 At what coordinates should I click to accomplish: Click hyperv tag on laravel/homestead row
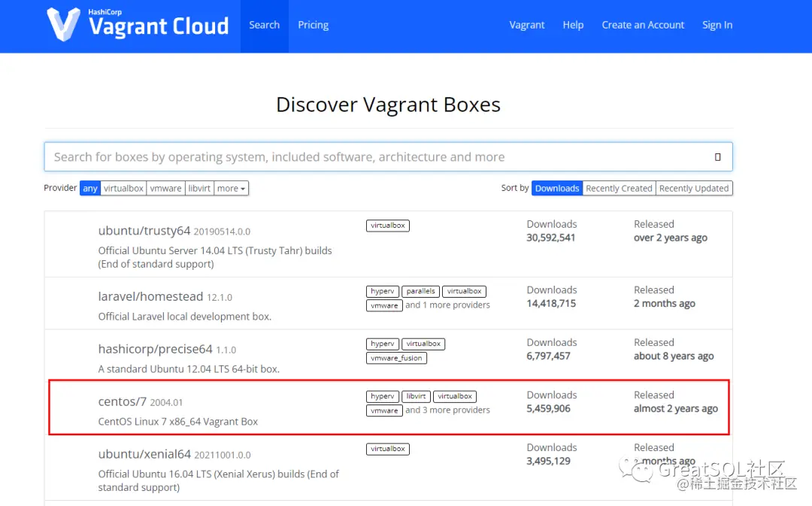383,292
